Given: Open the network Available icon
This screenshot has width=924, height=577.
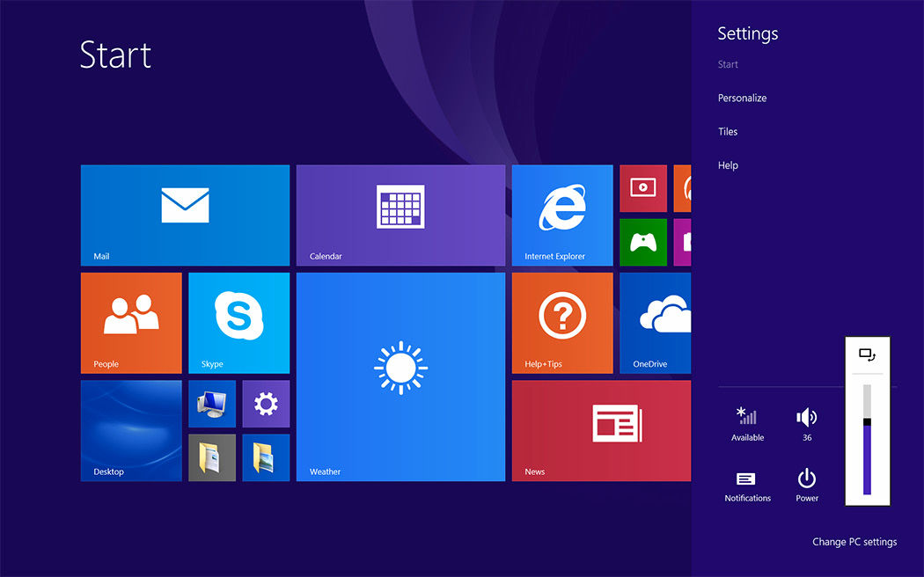Looking at the screenshot, I should click(747, 423).
